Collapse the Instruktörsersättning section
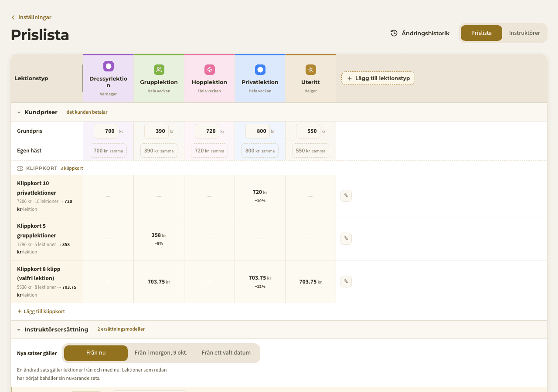 (19, 330)
